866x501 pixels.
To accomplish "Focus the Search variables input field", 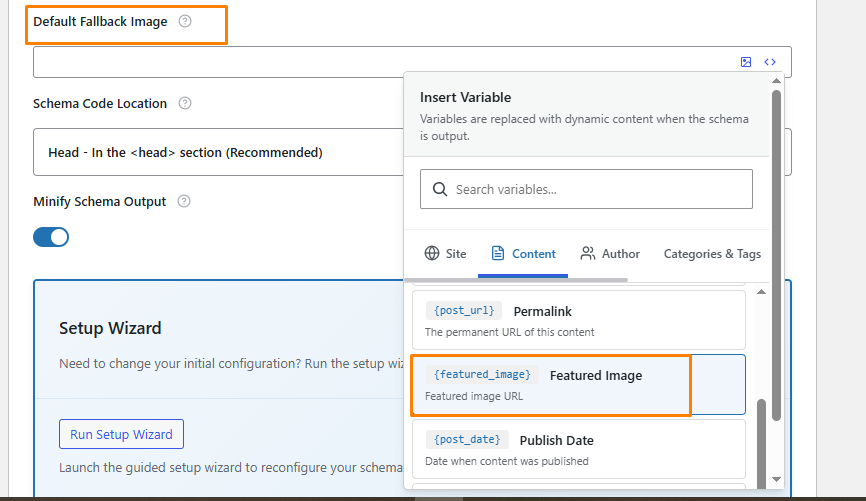I will click(600, 189).
